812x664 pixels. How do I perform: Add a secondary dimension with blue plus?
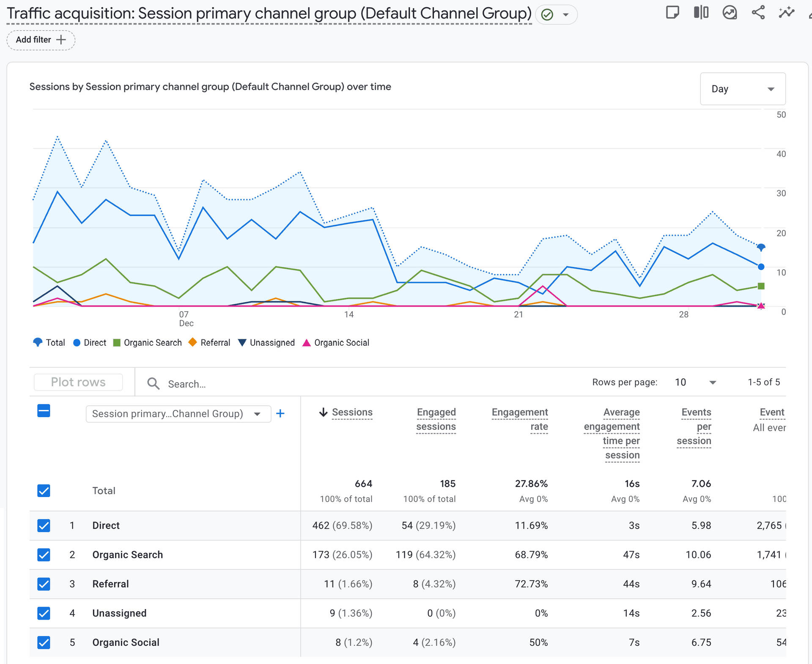coord(280,413)
